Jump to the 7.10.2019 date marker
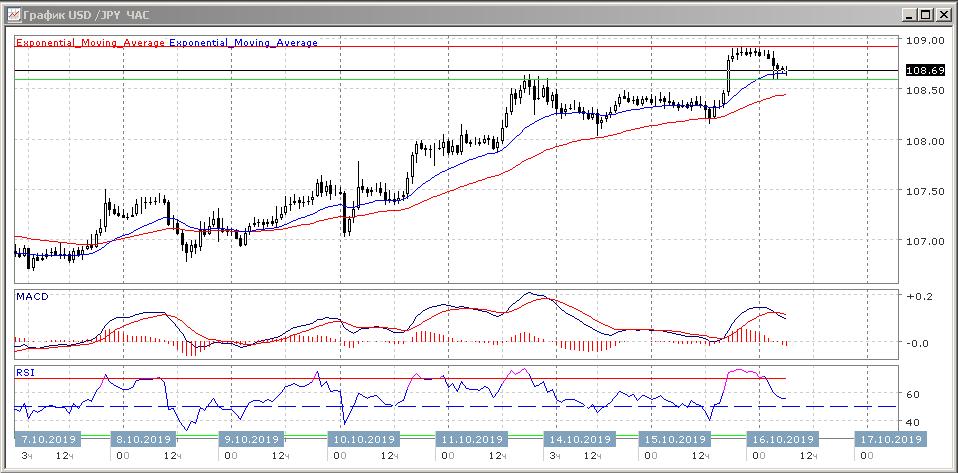The width and height of the screenshot is (958, 473). click(x=45, y=439)
